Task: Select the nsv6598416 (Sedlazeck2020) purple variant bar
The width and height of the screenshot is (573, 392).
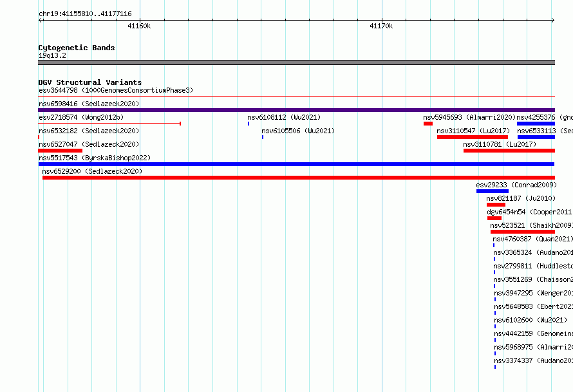Action: tap(296, 110)
